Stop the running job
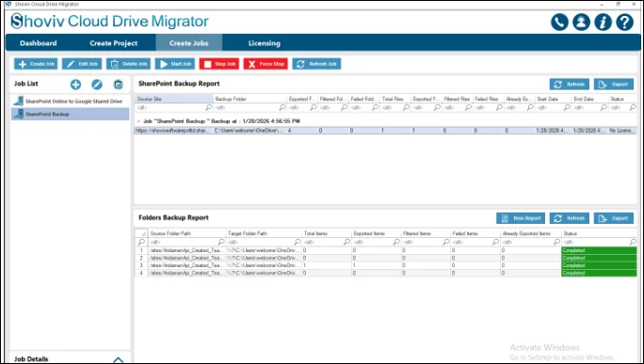Image resolution: width=644 pixels, height=364 pixels. (219, 64)
